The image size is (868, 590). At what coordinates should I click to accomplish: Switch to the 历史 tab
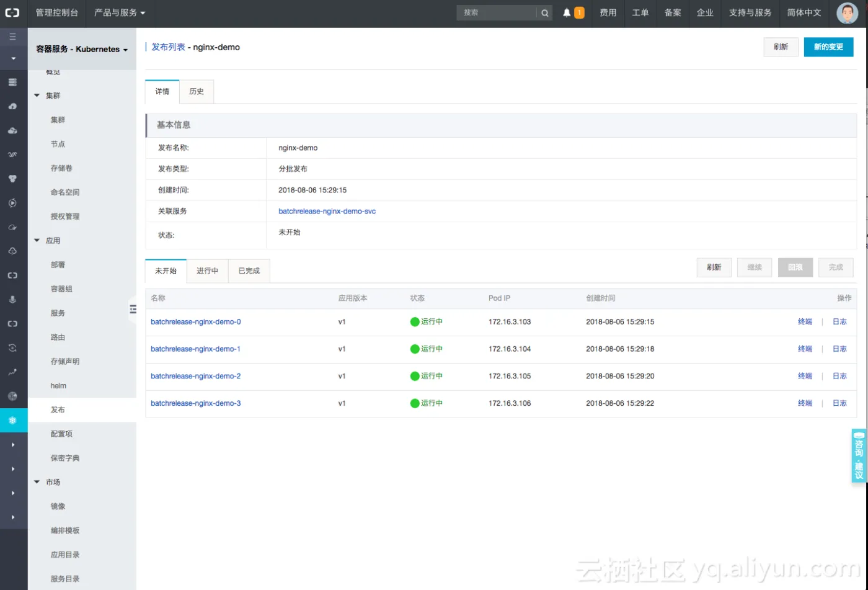pos(197,91)
